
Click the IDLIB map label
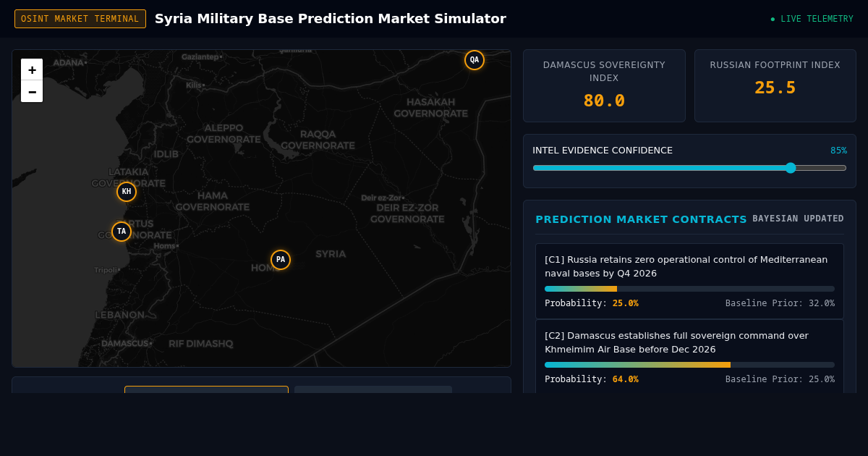166,154
